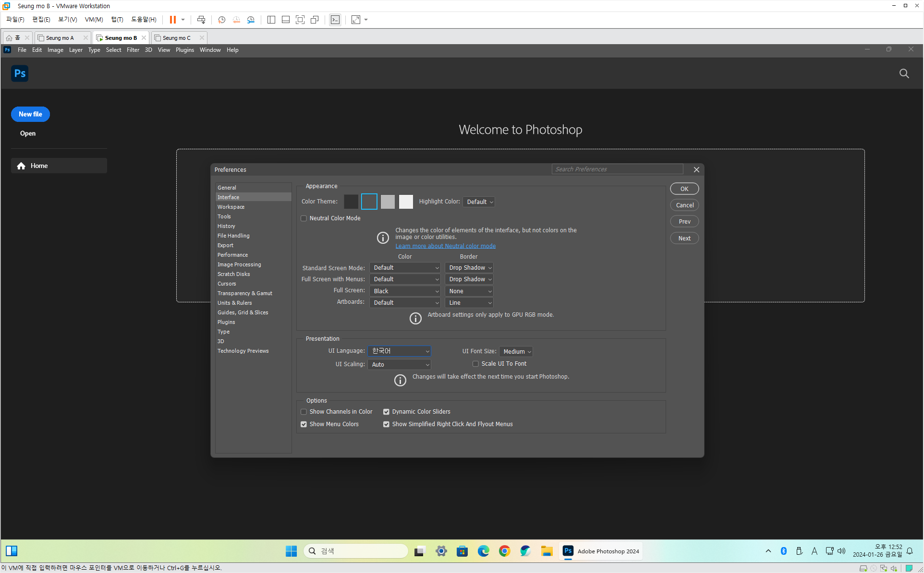
Task: Click the OK button in Preferences
Action: 684,189
